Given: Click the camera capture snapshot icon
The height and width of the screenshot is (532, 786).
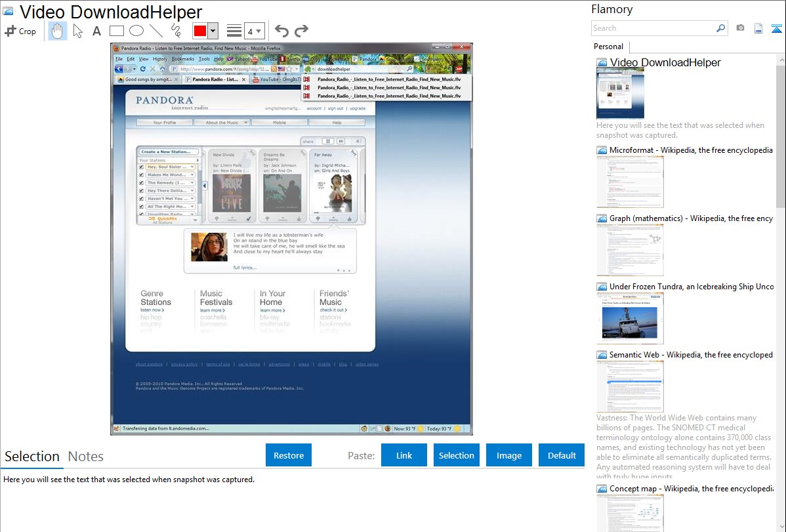Looking at the screenshot, I should point(740,28).
